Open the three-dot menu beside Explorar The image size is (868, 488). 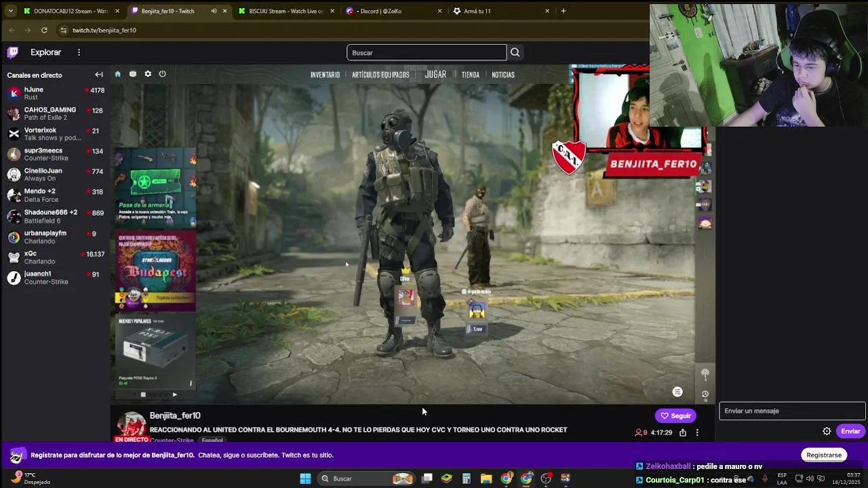tap(79, 52)
